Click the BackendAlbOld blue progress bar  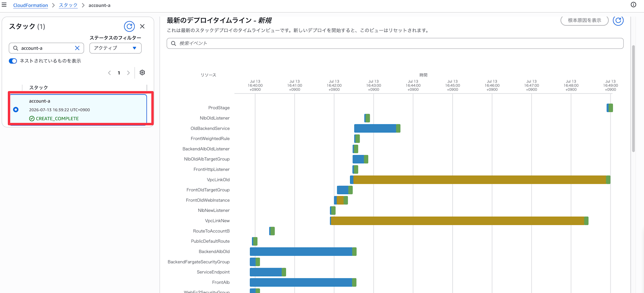(x=301, y=251)
